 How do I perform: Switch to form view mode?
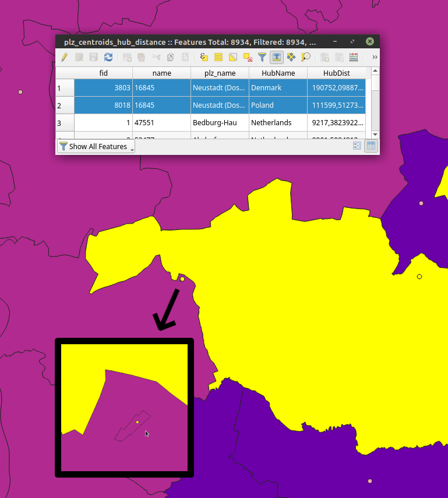coord(357,146)
